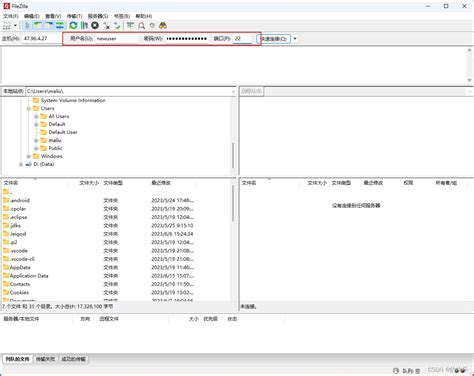This screenshot has height=376, width=474.
Task: Switch to the 成功的传输 tab
Action: tap(73, 359)
